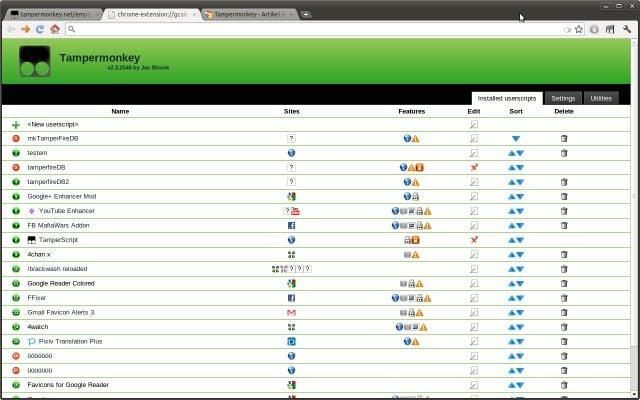This screenshot has height=400, width=640.
Task: Click the vertical page scrollbar
Action: point(635,216)
